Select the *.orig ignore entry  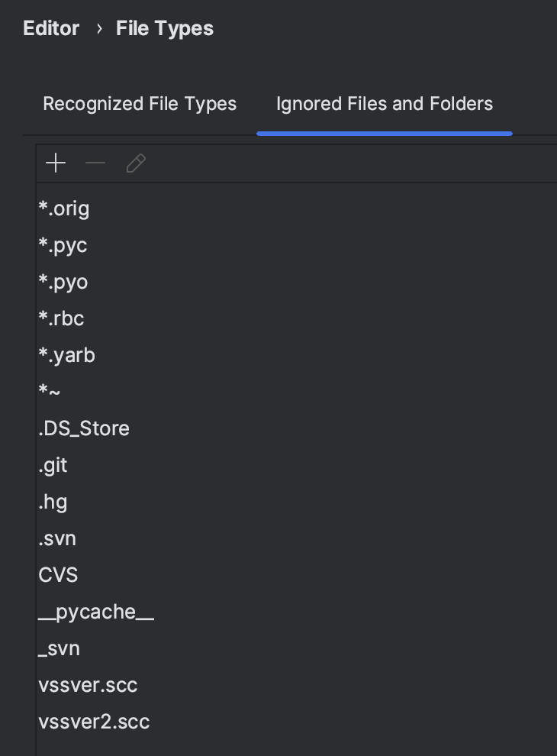pos(64,208)
